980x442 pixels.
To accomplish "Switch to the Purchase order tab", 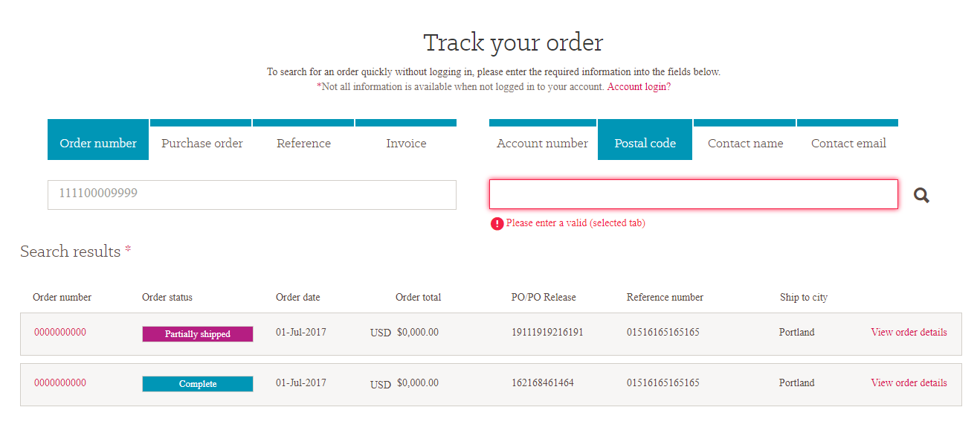I will pyautogui.click(x=202, y=143).
